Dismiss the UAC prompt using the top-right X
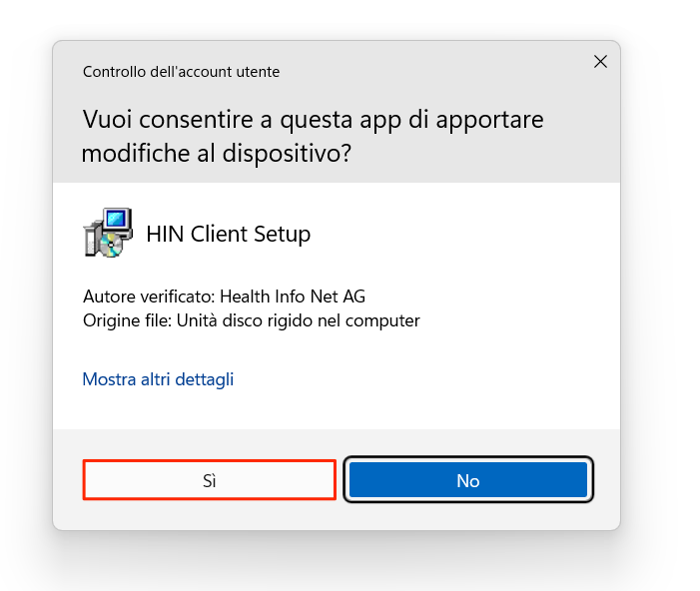This screenshot has width=700, height=591. (x=600, y=62)
